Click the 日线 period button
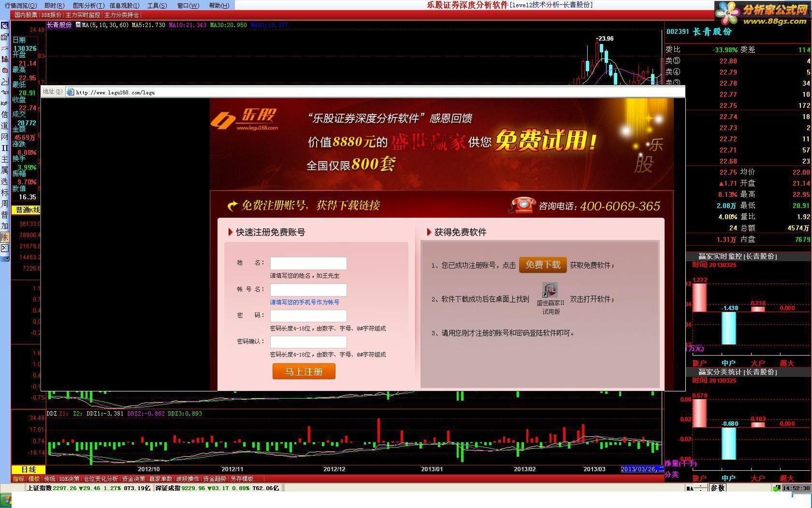 click(29, 469)
